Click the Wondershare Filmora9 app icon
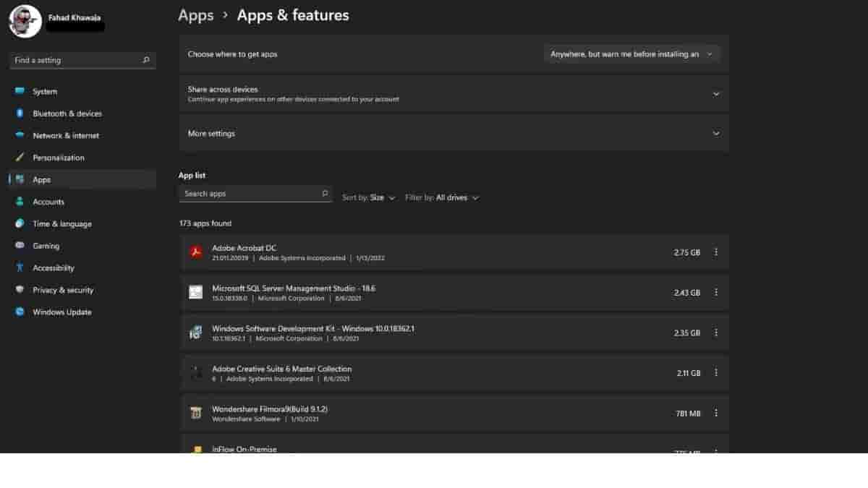 (195, 414)
